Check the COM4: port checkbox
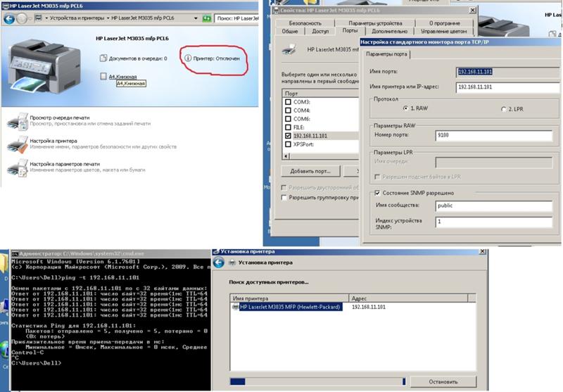This screenshot has height=392, width=563. [288, 110]
